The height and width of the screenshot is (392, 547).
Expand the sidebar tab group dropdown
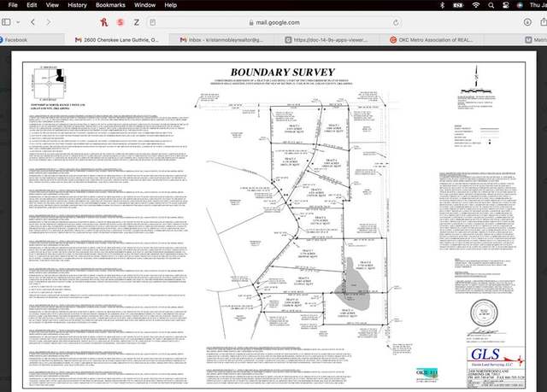tap(18, 22)
